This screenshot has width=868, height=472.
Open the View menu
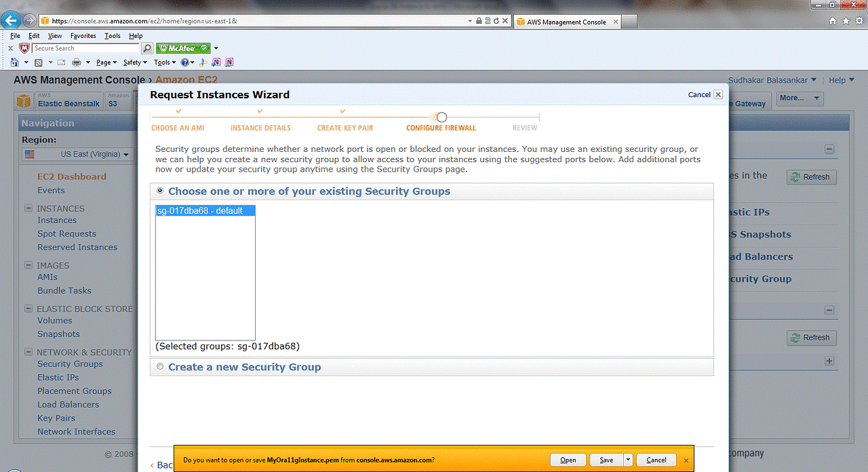click(x=55, y=36)
